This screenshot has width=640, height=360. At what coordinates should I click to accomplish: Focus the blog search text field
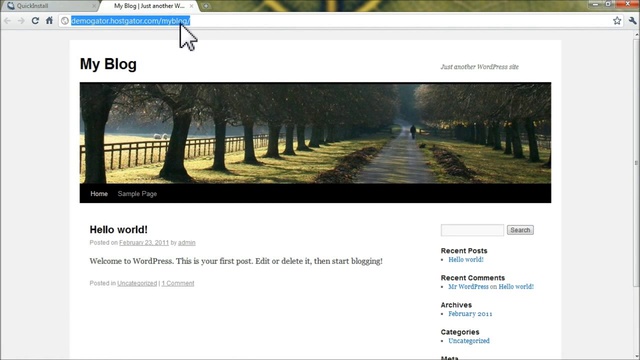click(472, 230)
